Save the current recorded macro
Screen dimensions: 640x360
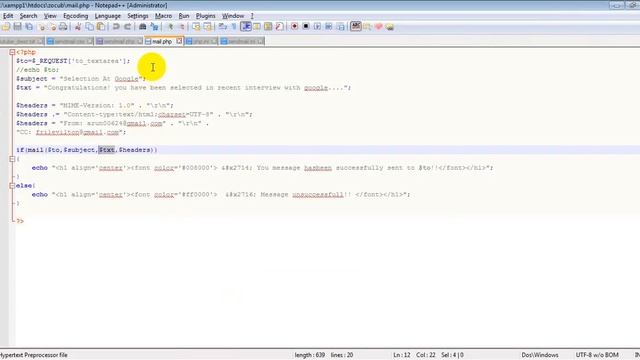340,27
